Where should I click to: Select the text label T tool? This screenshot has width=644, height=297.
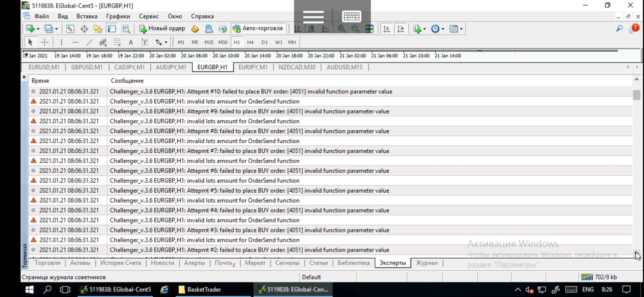(145, 42)
